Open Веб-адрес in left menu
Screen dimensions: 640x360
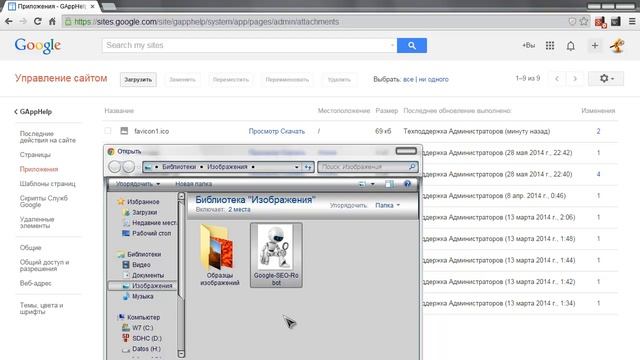tap(36, 283)
